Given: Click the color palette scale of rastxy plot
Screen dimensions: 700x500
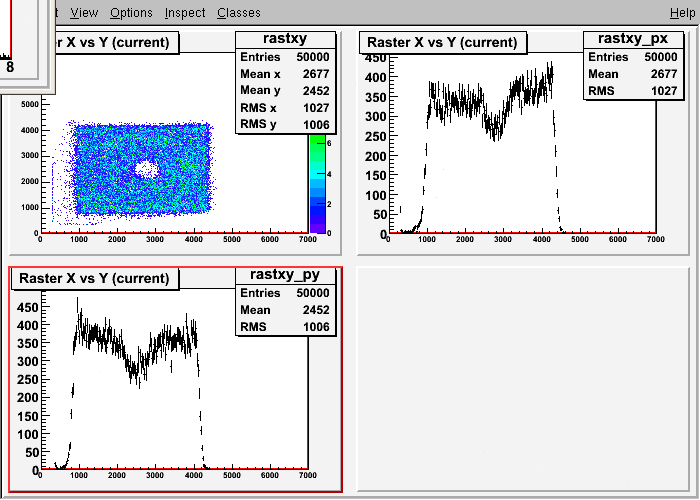Looking at the screenshot, I should coord(318,183).
